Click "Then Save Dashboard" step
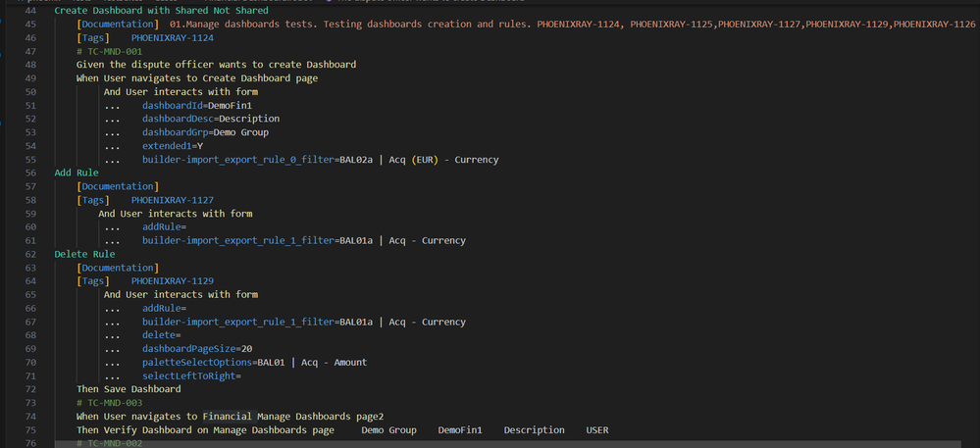 pyautogui.click(x=129, y=389)
